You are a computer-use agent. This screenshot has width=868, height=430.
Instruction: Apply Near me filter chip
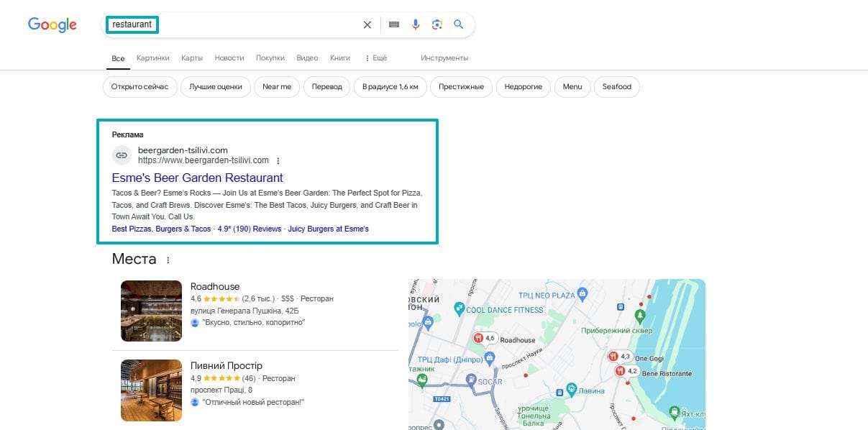click(x=277, y=87)
